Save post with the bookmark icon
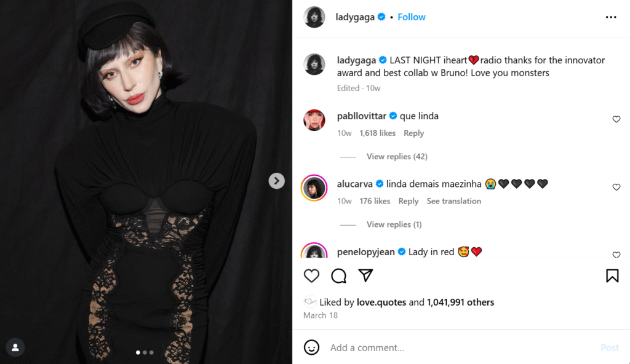 (x=612, y=275)
